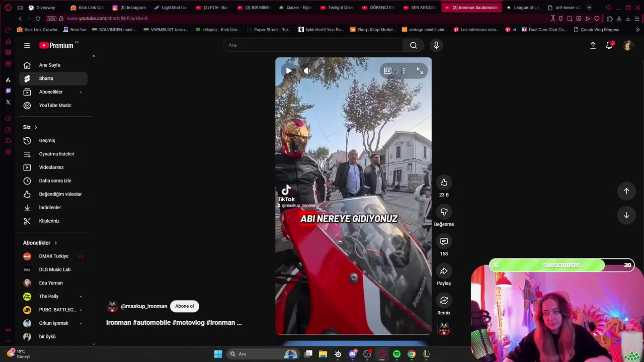
Task: Open Kick Link Crawler bookmark
Action: [x=37, y=30]
